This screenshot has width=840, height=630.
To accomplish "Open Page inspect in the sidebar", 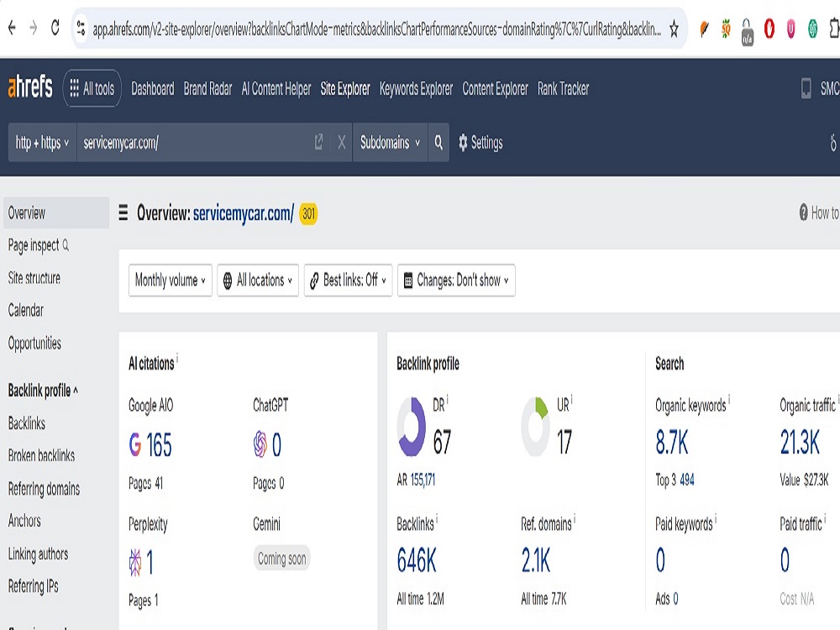I will pyautogui.click(x=38, y=245).
